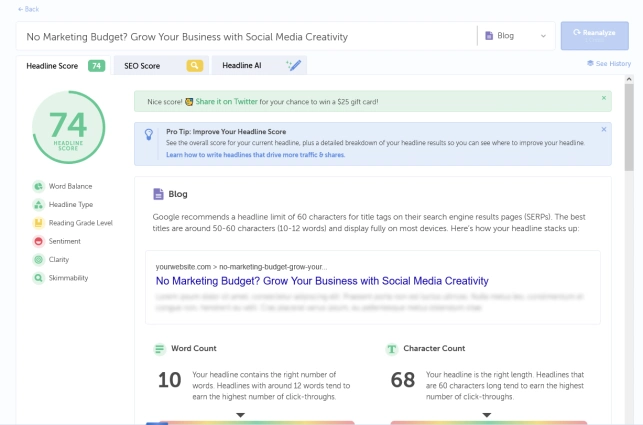Click the Back link
The width and height of the screenshot is (643, 425).
pyautogui.click(x=28, y=9)
